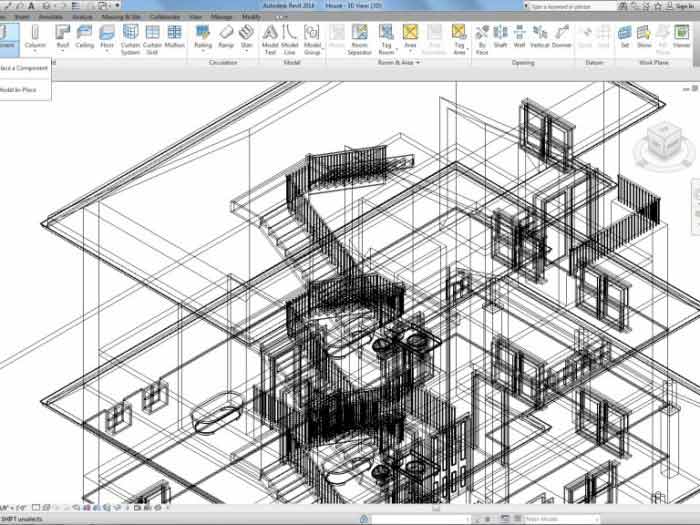
Task: Select the Room Separator tool
Action: point(359,39)
